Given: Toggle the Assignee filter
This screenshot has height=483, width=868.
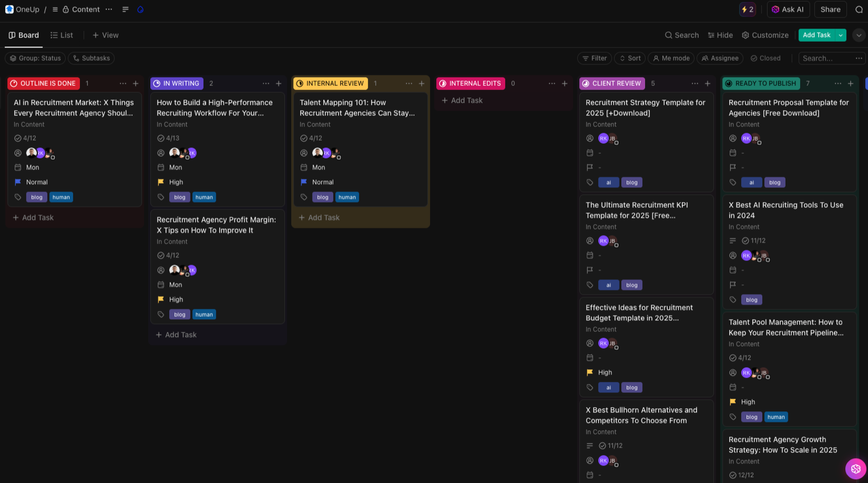Looking at the screenshot, I should pos(720,58).
